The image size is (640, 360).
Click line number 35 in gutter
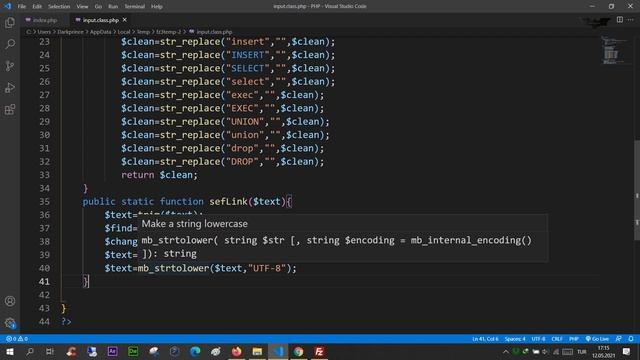click(x=44, y=202)
